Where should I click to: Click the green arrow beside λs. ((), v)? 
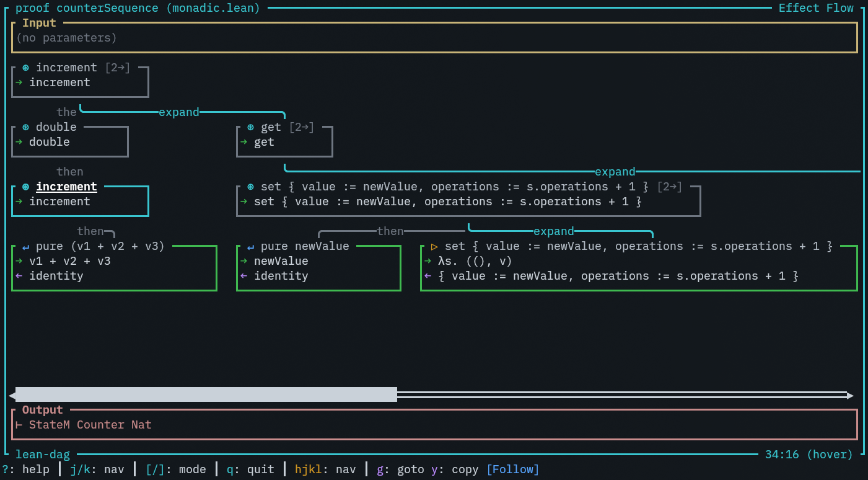coord(427,261)
